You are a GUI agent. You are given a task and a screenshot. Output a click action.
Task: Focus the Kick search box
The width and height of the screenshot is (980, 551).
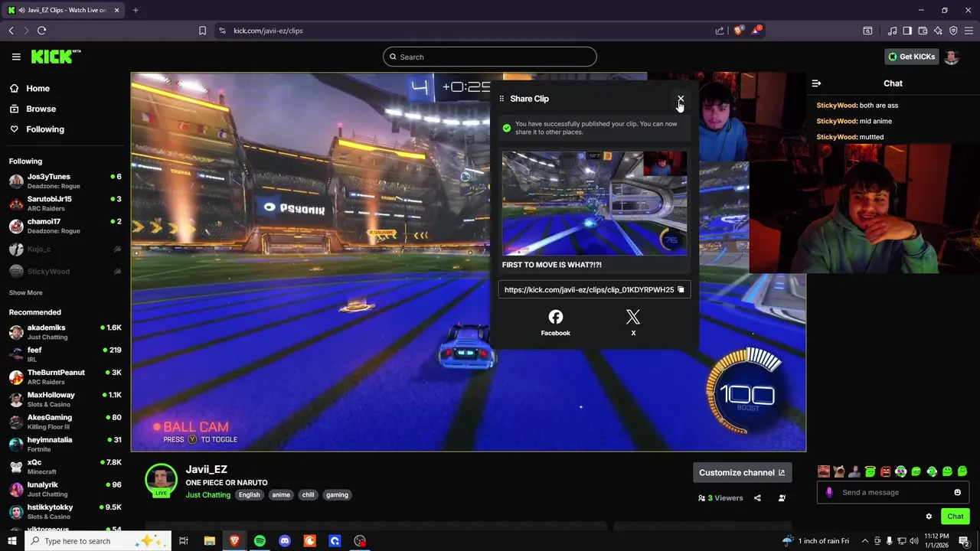click(x=490, y=57)
